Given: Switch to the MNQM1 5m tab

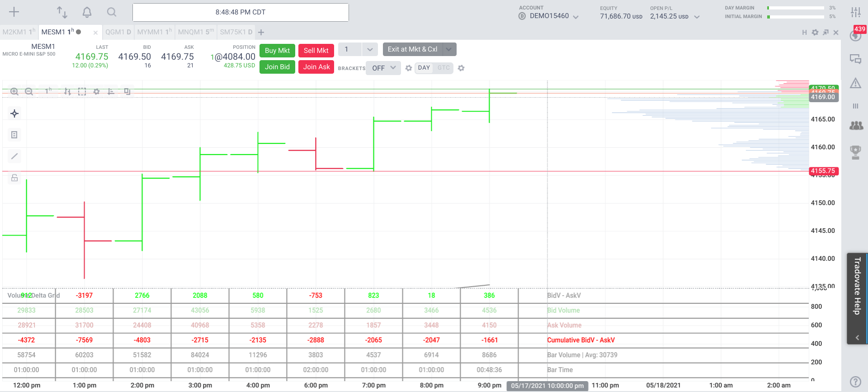Looking at the screenshot, I should 196,32.
